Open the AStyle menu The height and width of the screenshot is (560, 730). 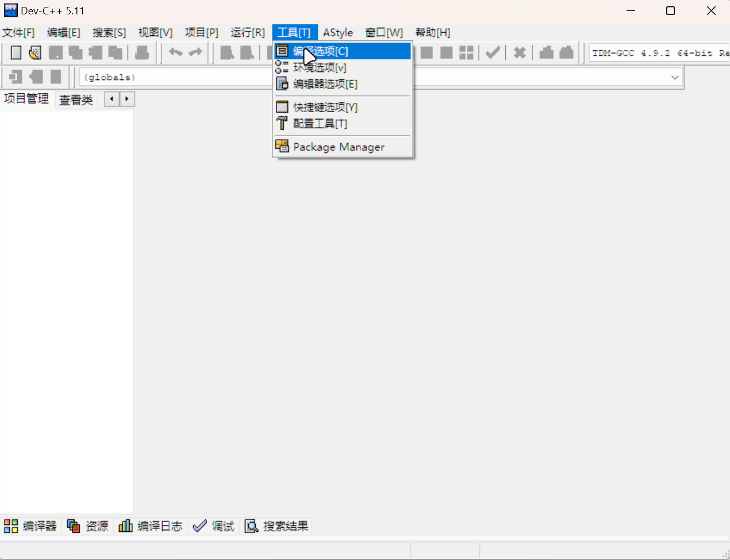(x=338, y=33)
